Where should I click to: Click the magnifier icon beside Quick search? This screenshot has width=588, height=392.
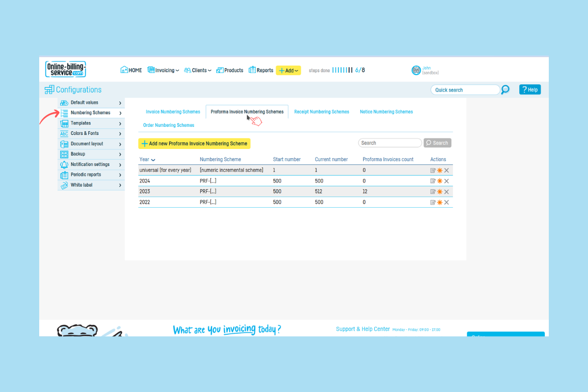pyautogui.click(x=505, y=90)
